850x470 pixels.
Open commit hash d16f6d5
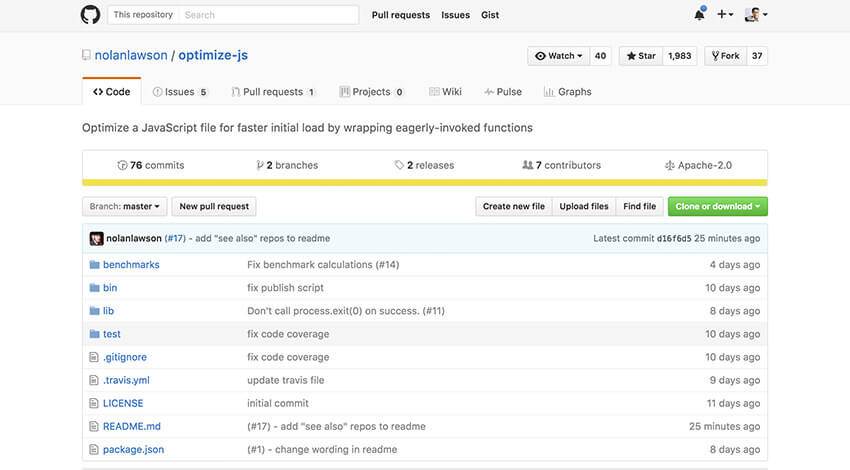click(x=674, y=239)
